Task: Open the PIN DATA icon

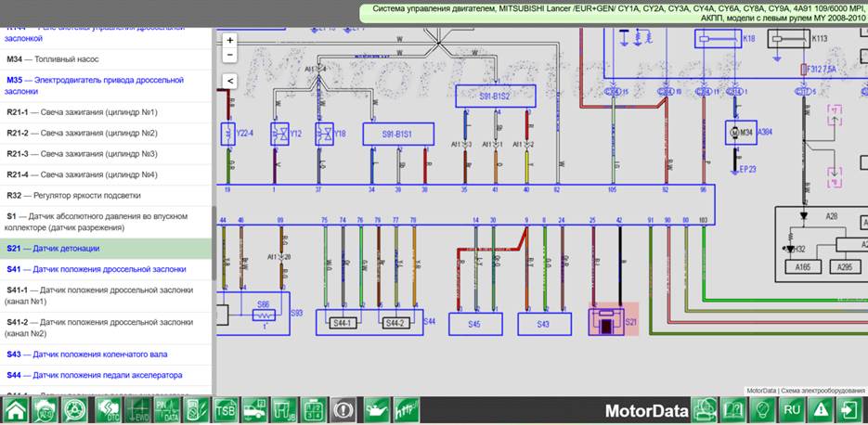Action: (166, 410)
